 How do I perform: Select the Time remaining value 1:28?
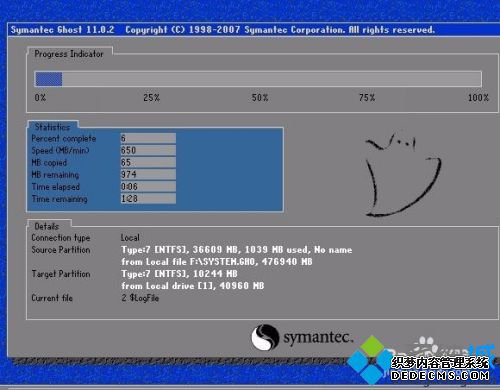click(x=148, y=199)
